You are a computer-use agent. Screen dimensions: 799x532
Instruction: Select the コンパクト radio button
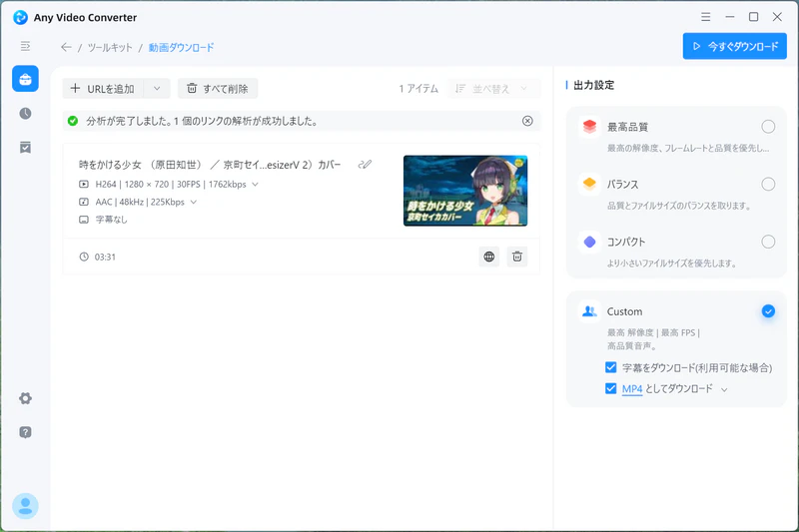click(x=768, y=242)
